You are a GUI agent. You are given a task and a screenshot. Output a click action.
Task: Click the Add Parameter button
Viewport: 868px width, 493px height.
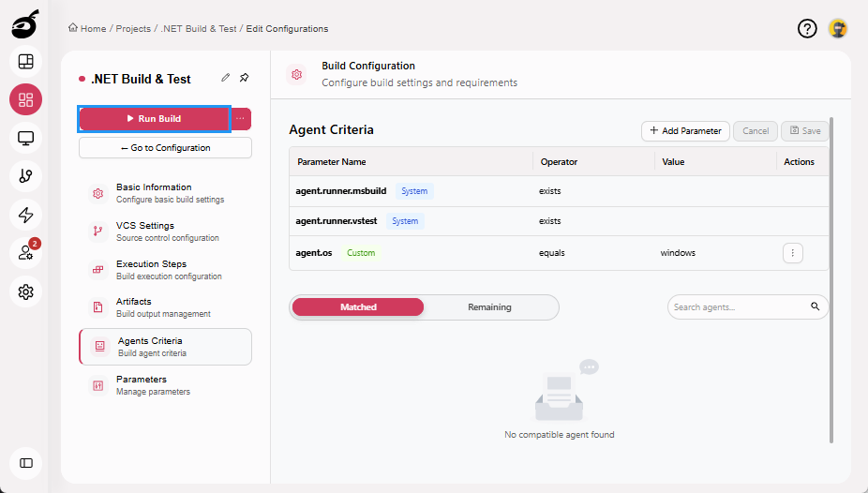tap(685, 131)
